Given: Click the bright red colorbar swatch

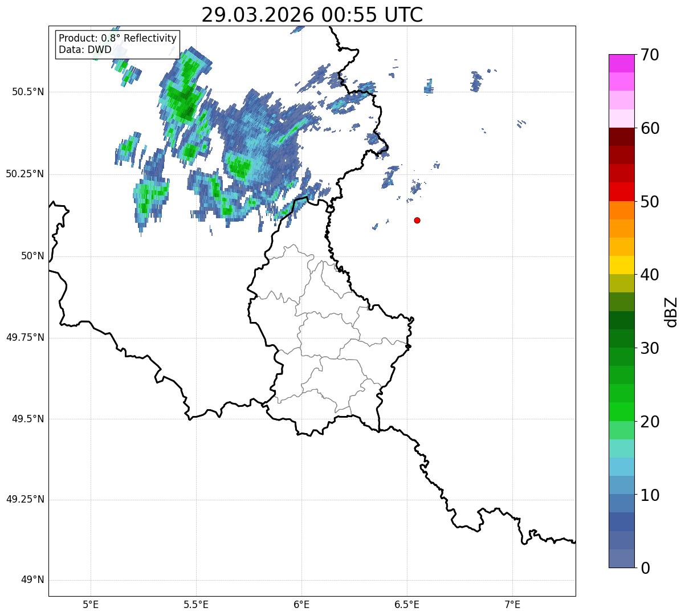Looking at the screenshot, I should coord(621,192).
